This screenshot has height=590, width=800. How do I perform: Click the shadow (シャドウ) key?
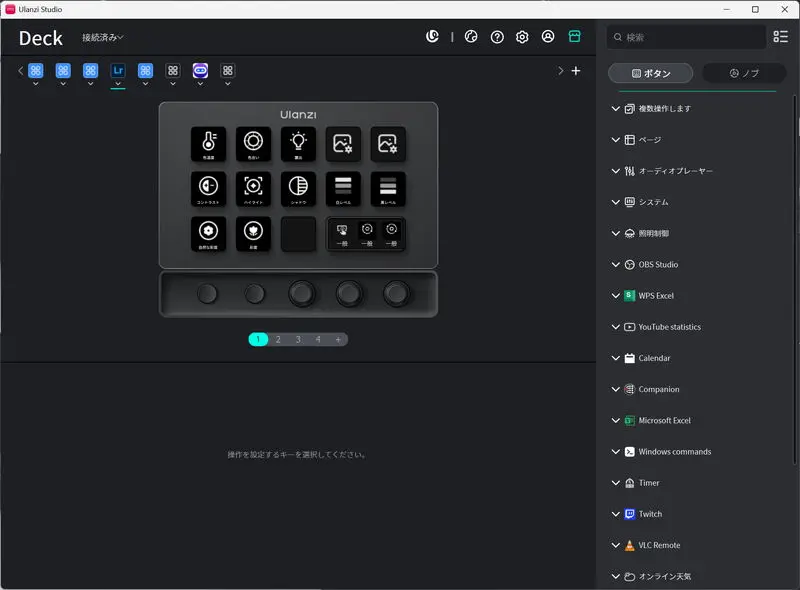[298, 188]
